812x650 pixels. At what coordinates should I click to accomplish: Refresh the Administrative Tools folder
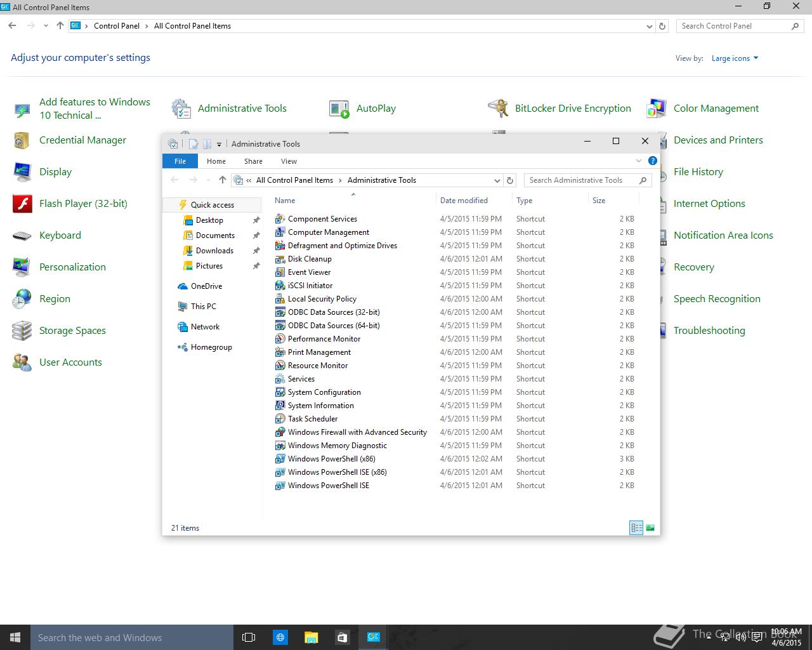(x=509, y=180)
